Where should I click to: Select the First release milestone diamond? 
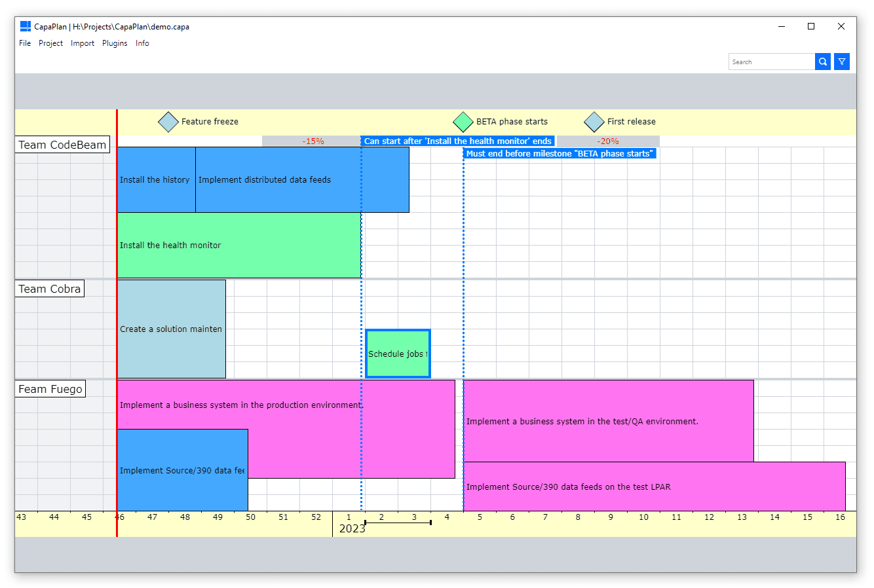[594, 122]
